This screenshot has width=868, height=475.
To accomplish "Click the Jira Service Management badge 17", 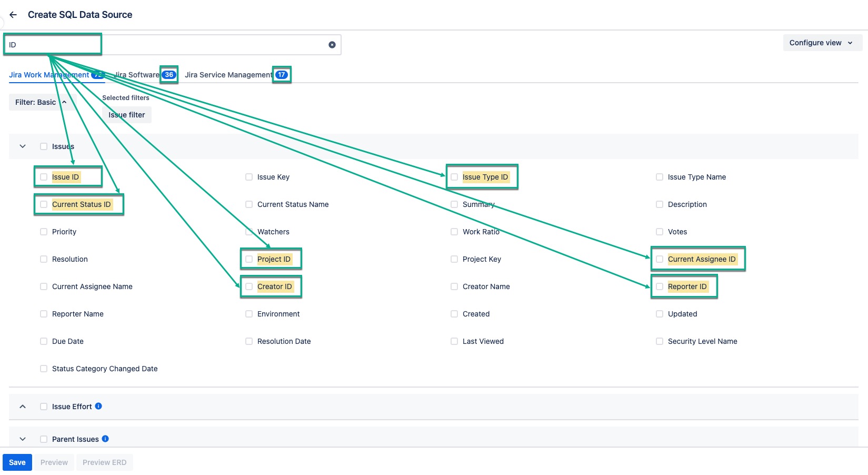I will pos(282,75).
